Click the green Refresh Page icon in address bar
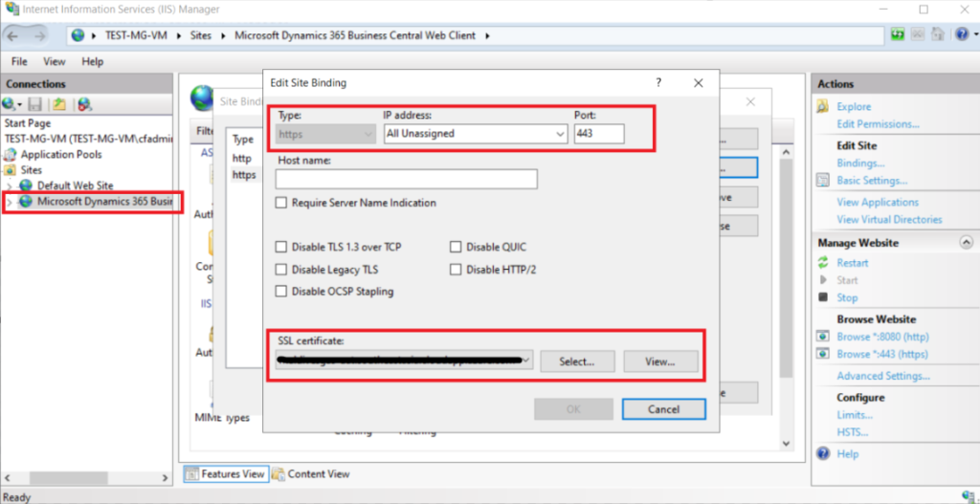 tap(898, 35)
